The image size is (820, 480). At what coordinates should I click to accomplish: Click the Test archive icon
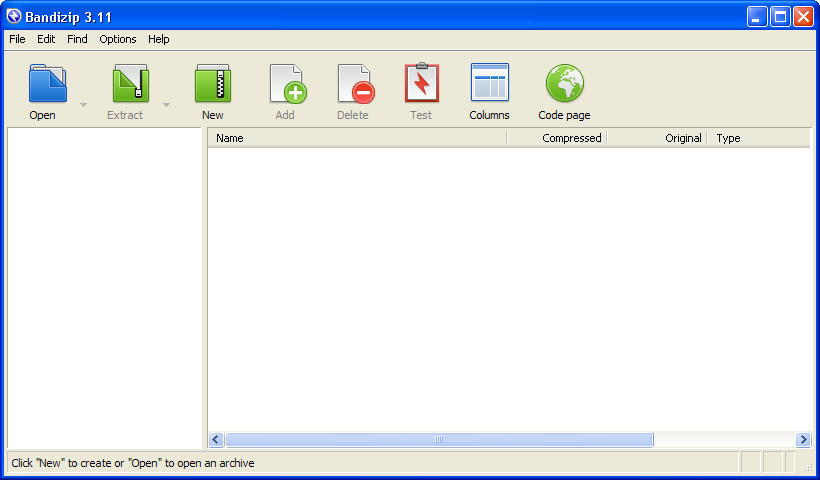point(422,82)
